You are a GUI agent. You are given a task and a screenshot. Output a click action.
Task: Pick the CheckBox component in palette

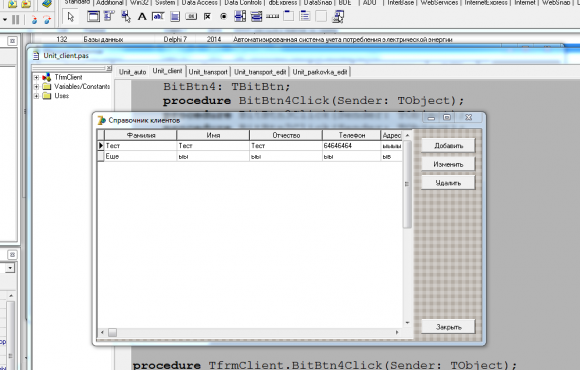[x=208, y=17]
